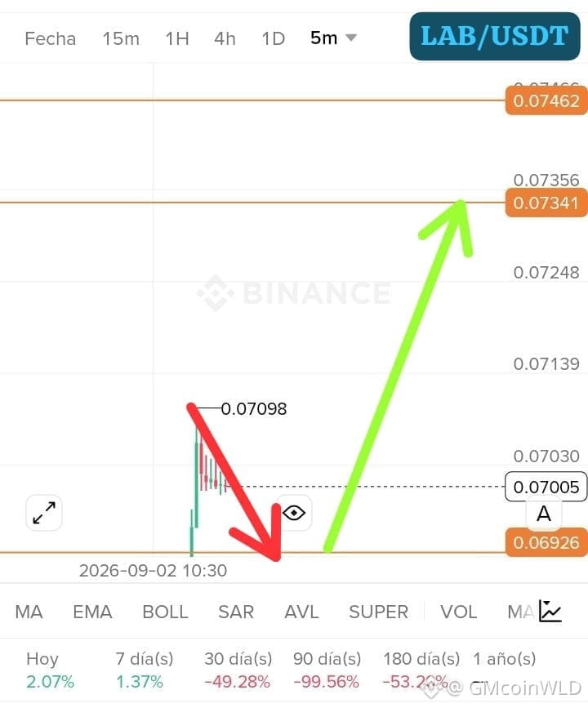Image resolution: width=588 pixels, height=708 pixels.
Task: Select the 1H timeframe
Action: [177, 38]
